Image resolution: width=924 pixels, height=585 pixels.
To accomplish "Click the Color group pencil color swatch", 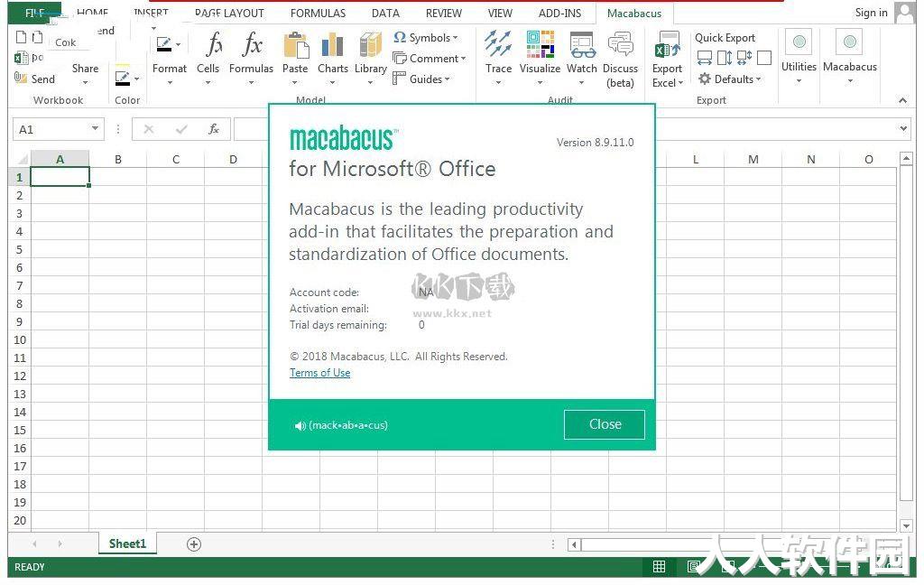I will pyautogui.click(x=123, y=79).
